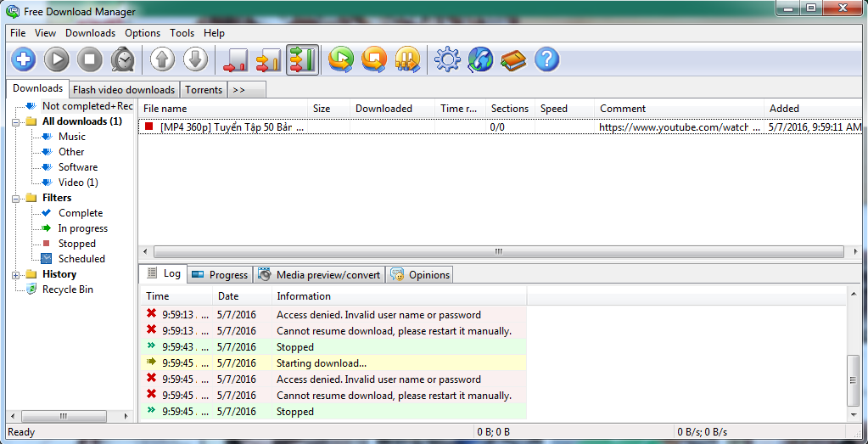Move download up with the up-arrow icon
Viewport: 868px width, 444px height.
click(162, 59)
